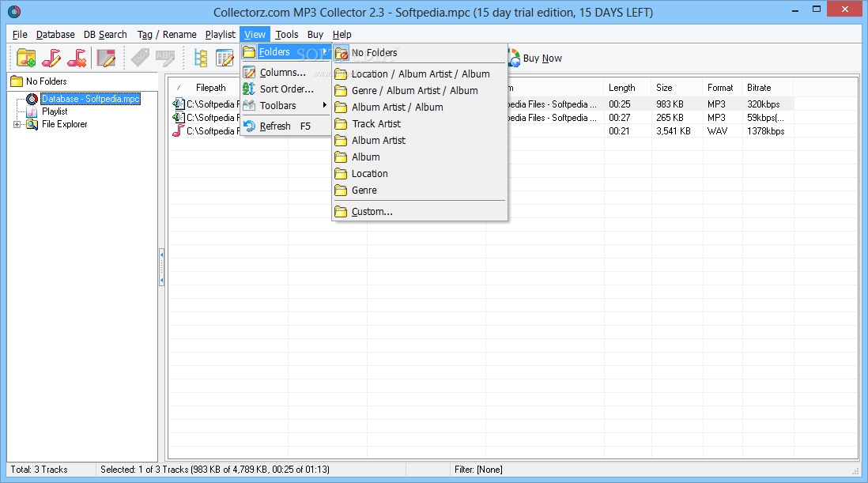
Task: Click the Database disc icon in tree
Action: point(32,99)
